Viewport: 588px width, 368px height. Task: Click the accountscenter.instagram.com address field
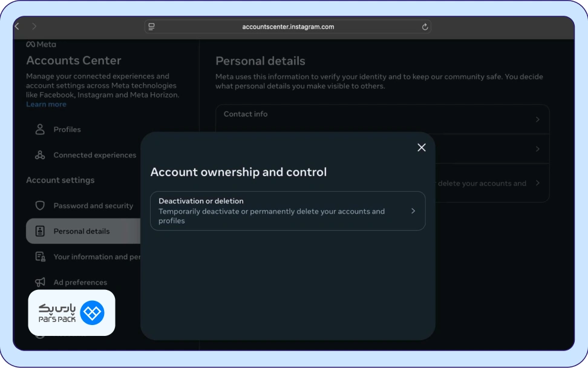[x=288, y=27]
